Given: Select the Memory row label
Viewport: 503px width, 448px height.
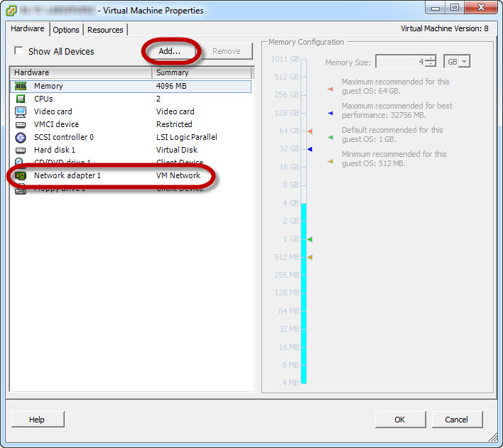Looking at the screenshot, I should (x=48, y=86).
